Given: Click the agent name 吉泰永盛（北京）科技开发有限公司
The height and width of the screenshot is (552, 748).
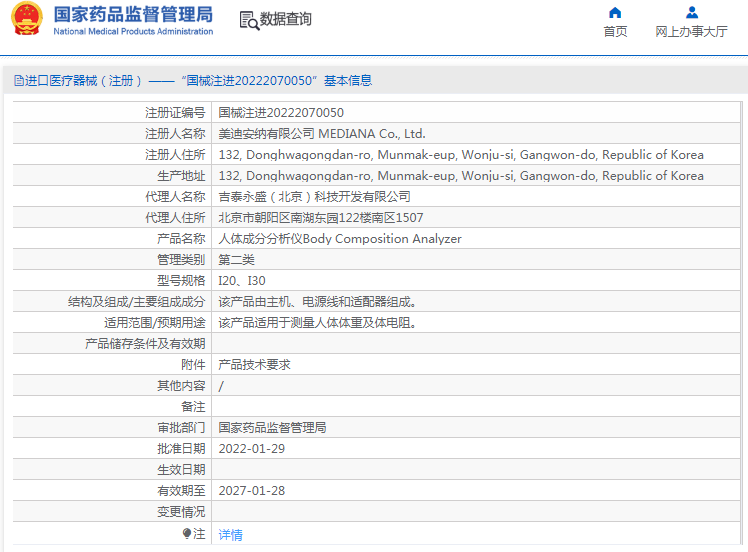Looking at the screenshot, I should 314,197.
